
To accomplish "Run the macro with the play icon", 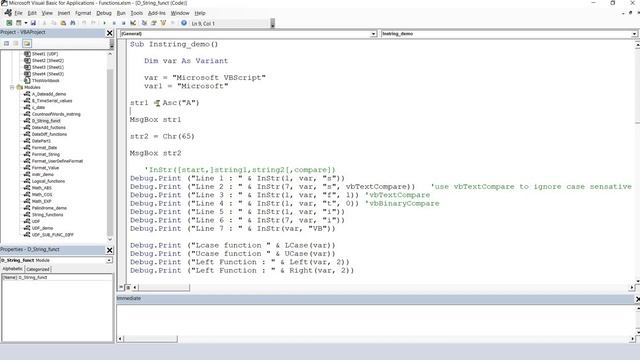I will pyautogui.click(x=104, y=23).
